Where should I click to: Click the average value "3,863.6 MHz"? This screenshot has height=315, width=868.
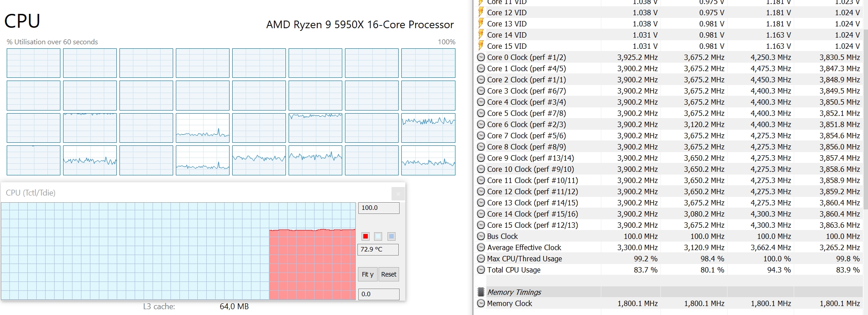pyautogui.click(x=839, y=225)
